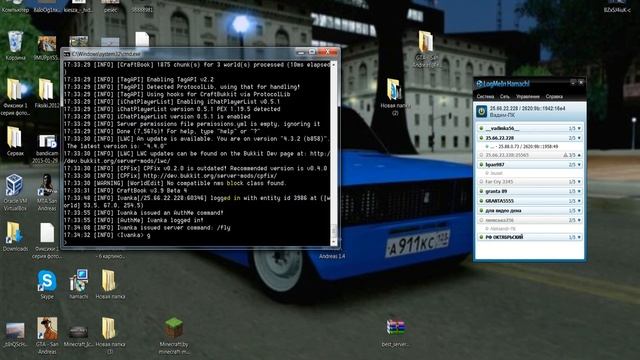Click the cmd.exe title bar icon
This screenshot has height=360, width=640.
pyautogui.click(x=67, y=54)
